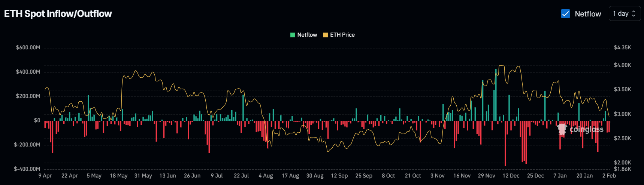
Task: Click the 31 May date label
Action: pos(143,176)
